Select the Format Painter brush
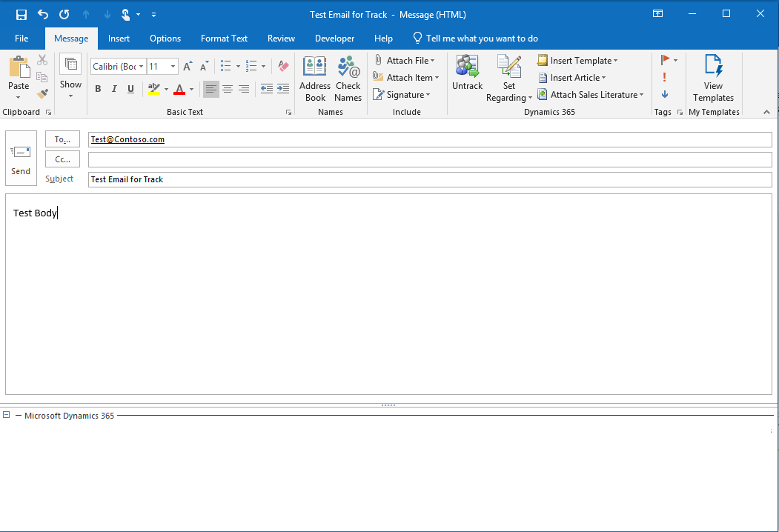Screen dimensions: 779x532 [x=42, y=94]
